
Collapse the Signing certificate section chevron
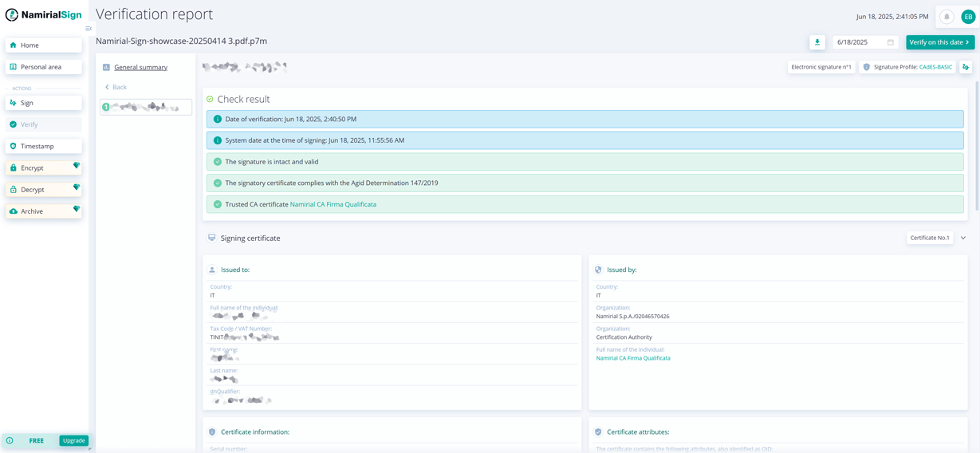[x=963, y=238]
